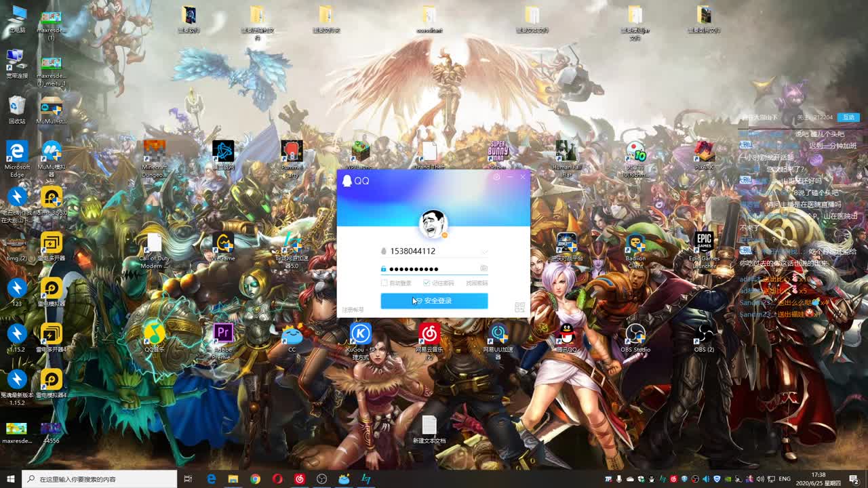Select the OBS Studio desktop shortcut

coord(635,338)
